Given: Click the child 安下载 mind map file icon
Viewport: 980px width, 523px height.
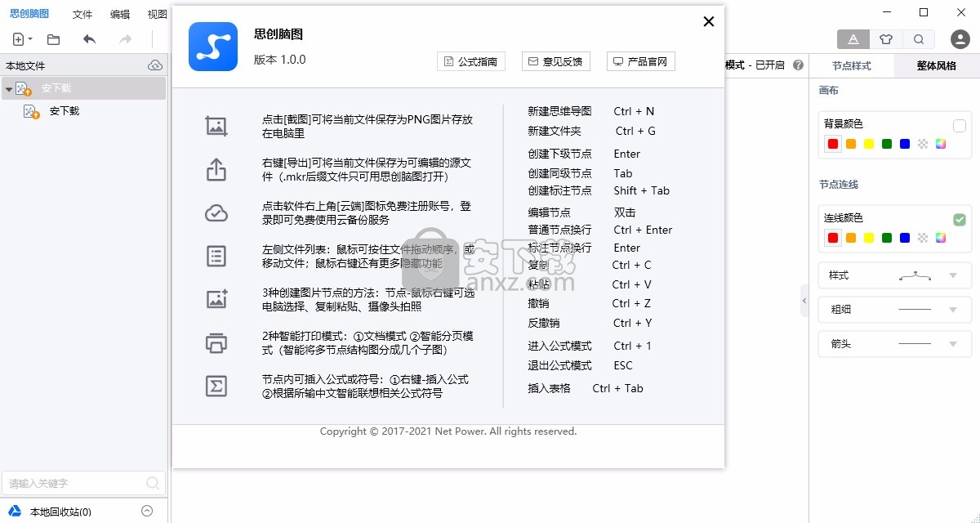Looking at the screenshot, I should (31, 111).
